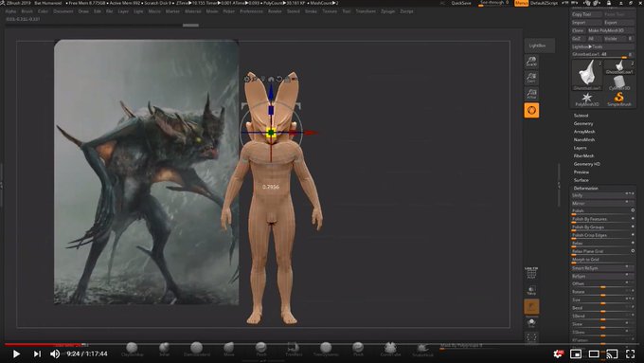
Task: Toggle the Polish By Groups dot option
Action: (x=633, y=227)
